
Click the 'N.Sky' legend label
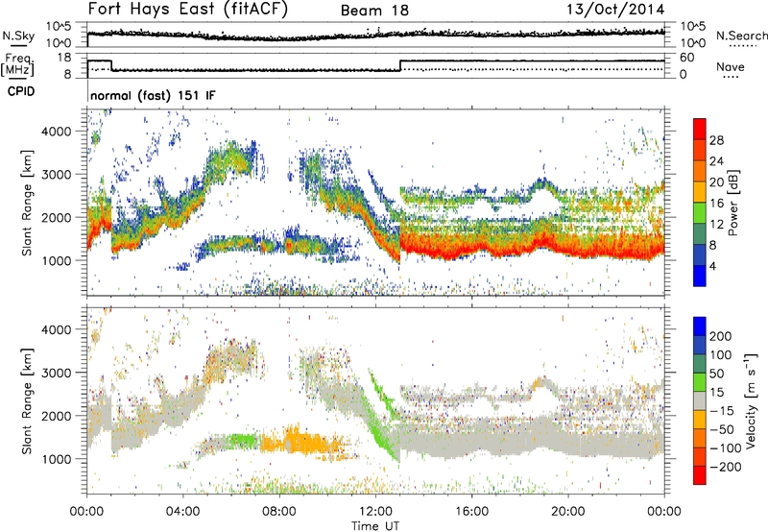pos(18,36)
